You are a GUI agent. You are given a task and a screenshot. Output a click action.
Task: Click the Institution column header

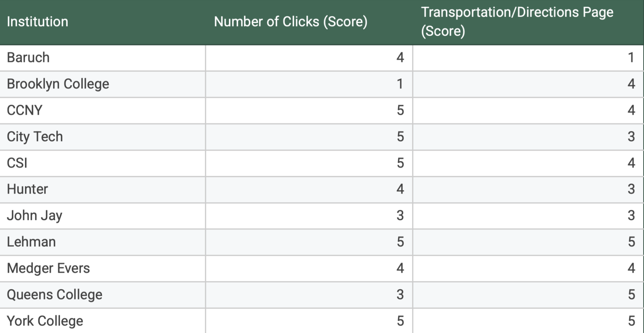(x=37, y=22)
